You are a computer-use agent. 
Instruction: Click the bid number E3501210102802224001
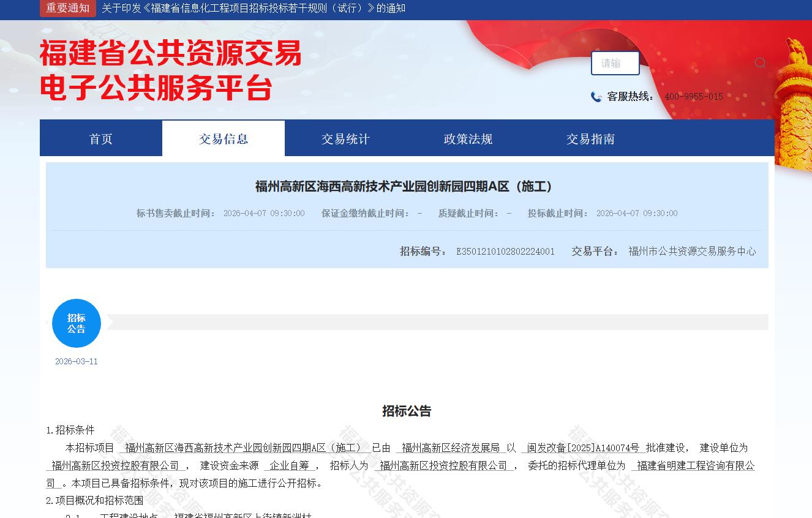(505, 252)
